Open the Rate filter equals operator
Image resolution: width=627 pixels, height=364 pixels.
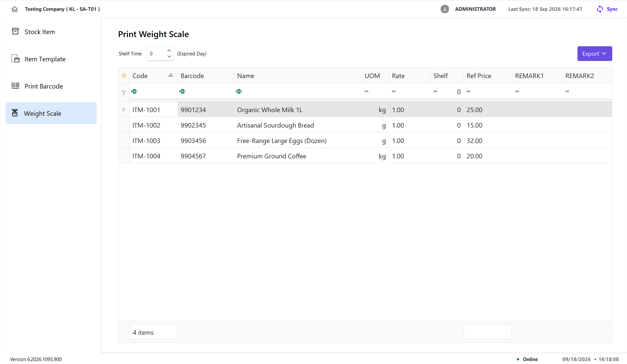point(394,91)
